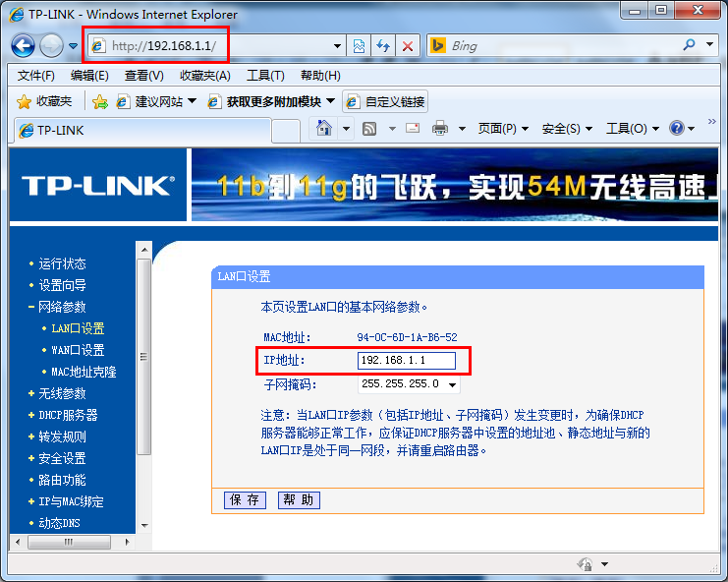Select LAN口设置 in the sidebar

coord(78,329)
